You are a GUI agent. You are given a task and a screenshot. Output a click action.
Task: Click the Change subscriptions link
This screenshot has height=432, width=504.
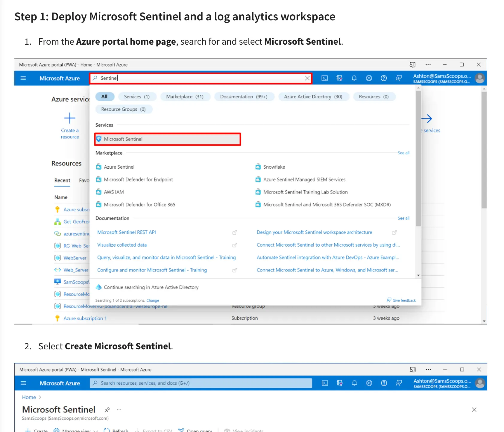click(153, 300)
